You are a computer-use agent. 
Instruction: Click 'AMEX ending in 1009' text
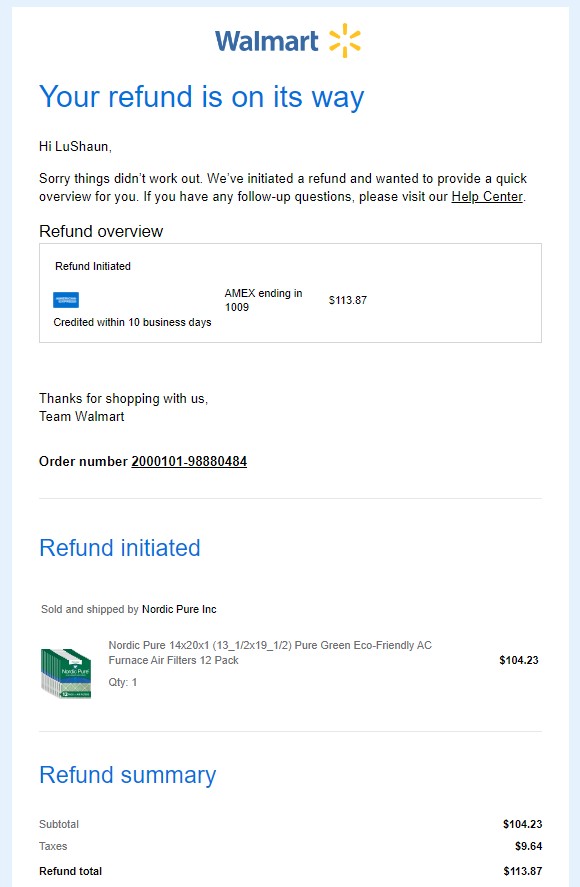coord(263,300)
